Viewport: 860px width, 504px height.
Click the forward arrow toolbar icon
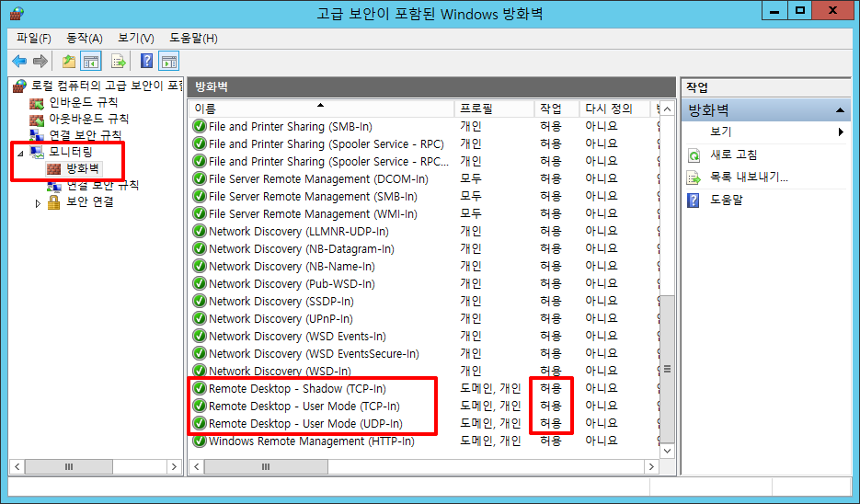click(40, 61)
